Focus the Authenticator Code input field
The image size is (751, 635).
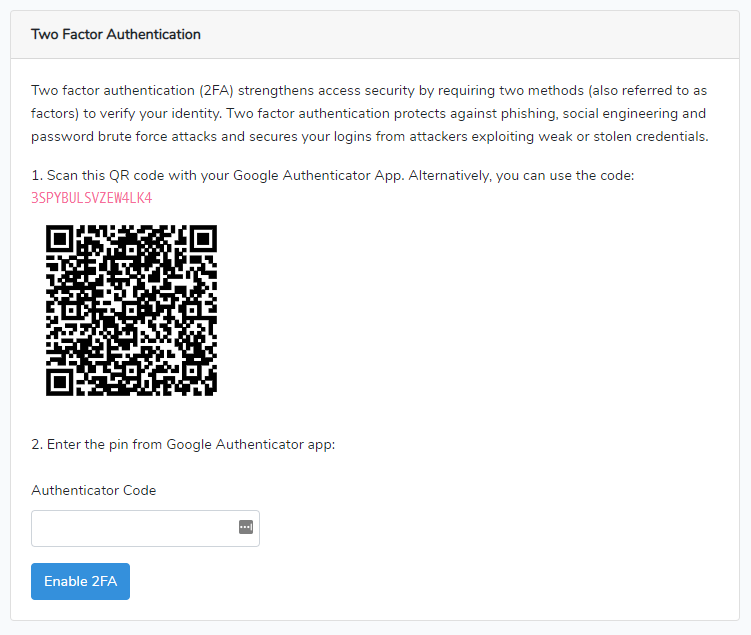coord(145,528)
